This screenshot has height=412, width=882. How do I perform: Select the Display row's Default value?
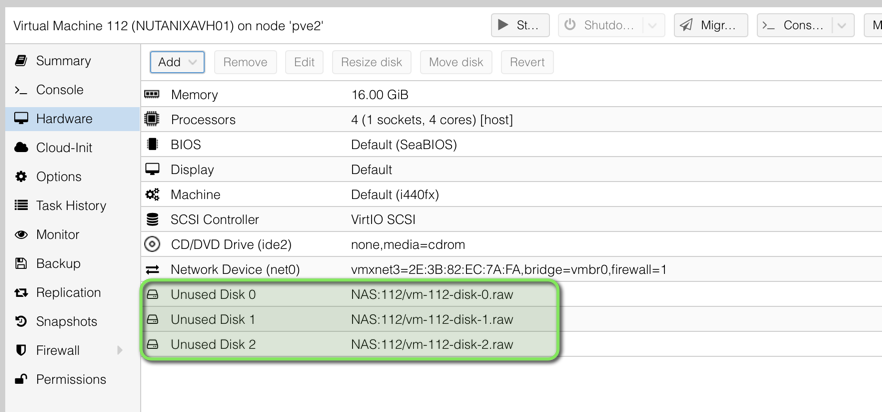371,169
